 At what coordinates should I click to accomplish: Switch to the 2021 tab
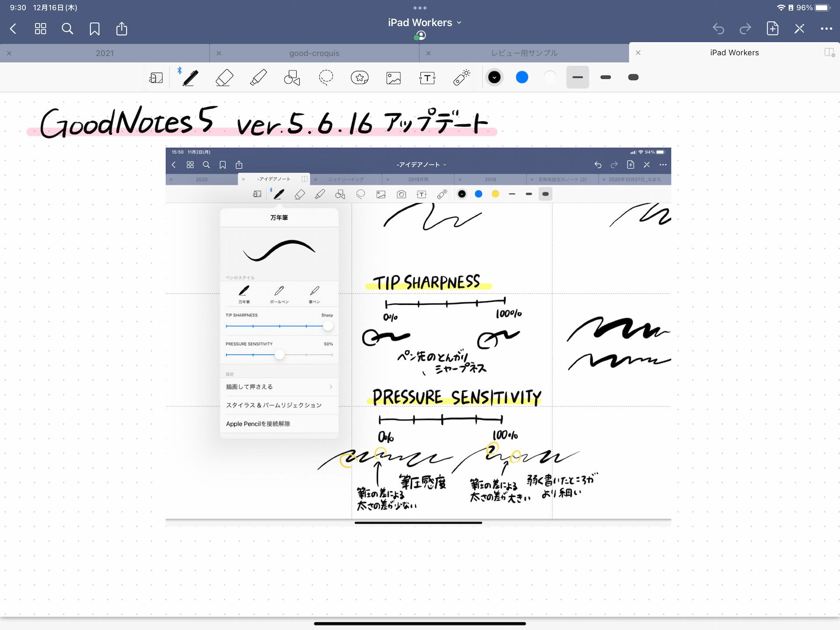coord(105,53)
